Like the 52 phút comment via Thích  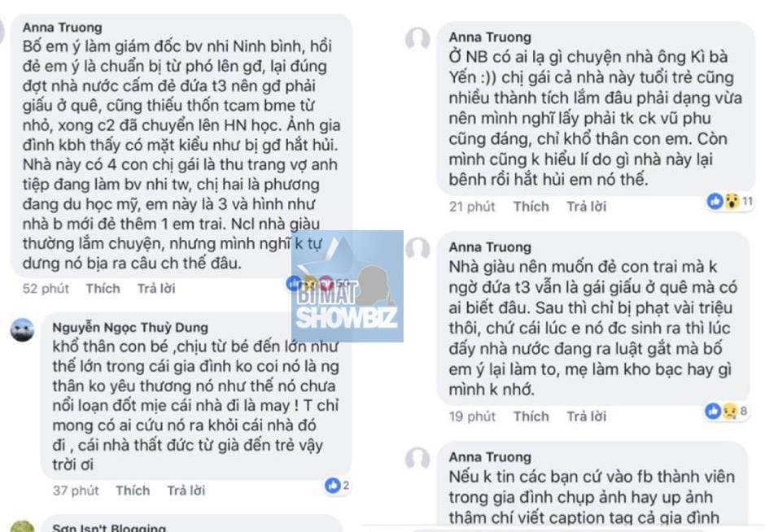pyautogui.click(x=103, y=289)
